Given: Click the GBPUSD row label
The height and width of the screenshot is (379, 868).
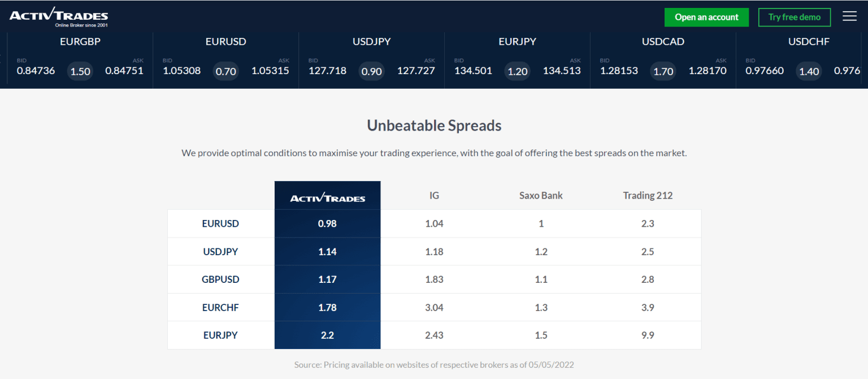Looking at the screenshot, I should 221,279.
